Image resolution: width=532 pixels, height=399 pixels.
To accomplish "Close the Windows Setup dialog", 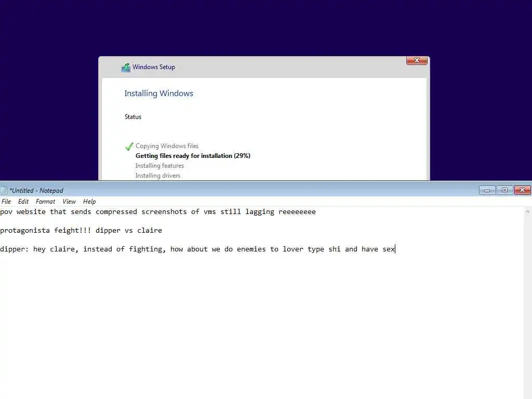I will [417, 60].
